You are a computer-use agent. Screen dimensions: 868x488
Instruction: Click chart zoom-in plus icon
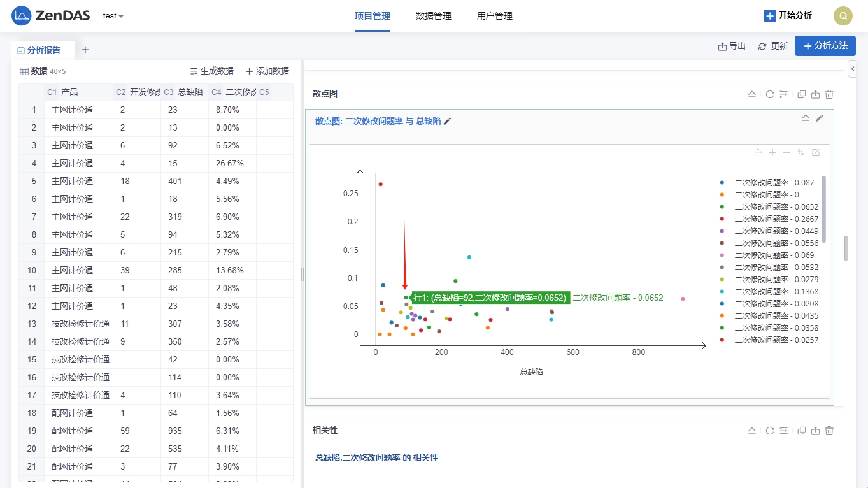click(772, 152)
